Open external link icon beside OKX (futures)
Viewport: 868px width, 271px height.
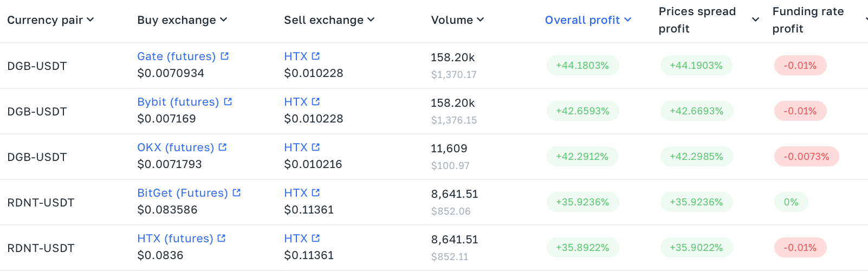coord(223,147)
